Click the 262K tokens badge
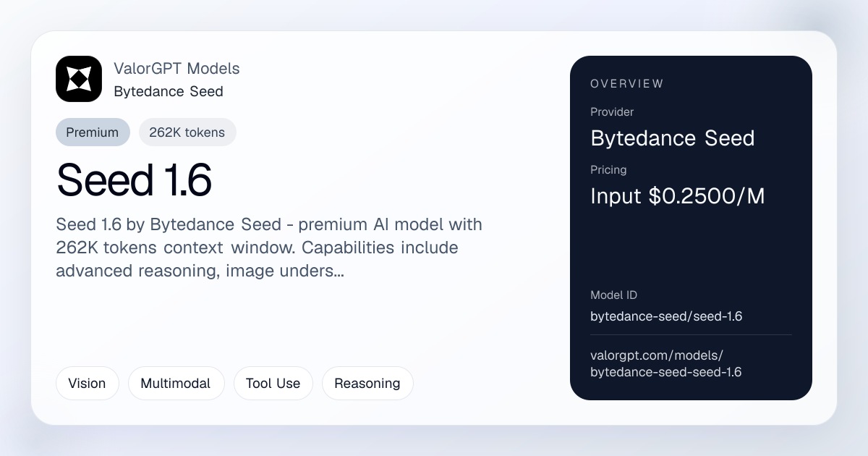Image resolution: width=868 pixels, height=456 pixels. pos(187,132)
